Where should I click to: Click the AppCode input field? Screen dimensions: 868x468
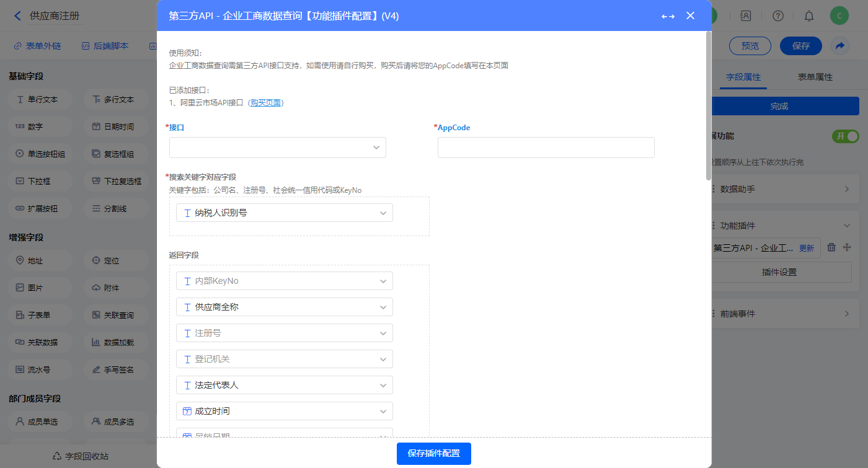coord(546,148)
